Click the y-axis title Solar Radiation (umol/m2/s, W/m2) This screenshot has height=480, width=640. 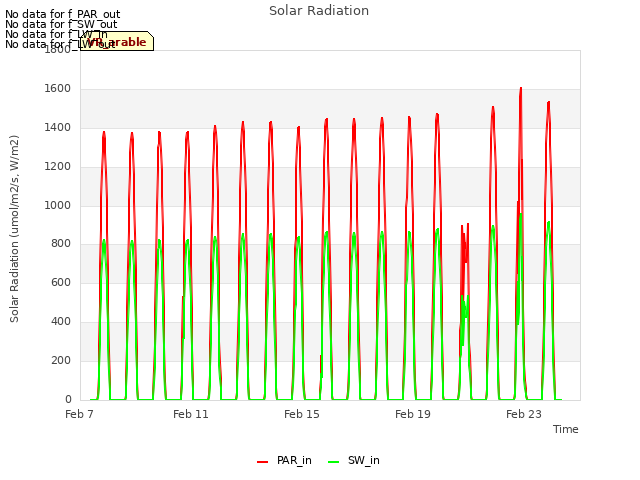[x=14, y=229]
